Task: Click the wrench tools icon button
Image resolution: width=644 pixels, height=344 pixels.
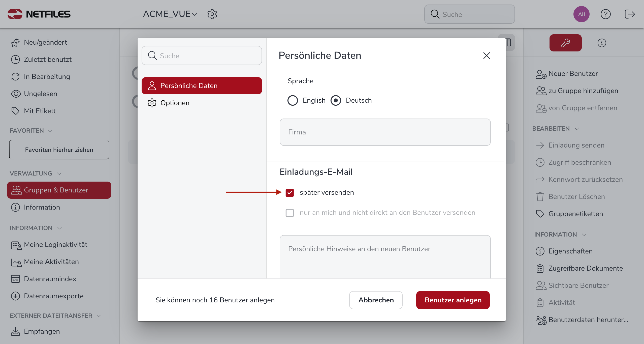Action: coord(565,43)
